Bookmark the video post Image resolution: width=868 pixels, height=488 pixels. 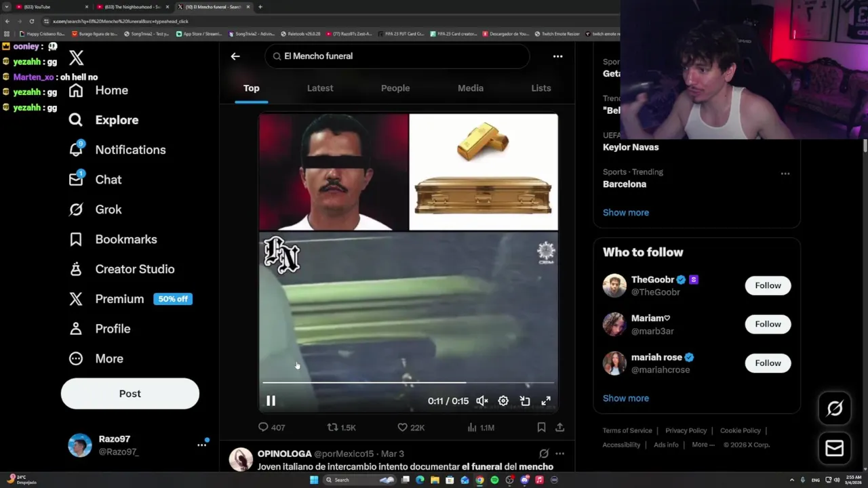click(541, 428)
